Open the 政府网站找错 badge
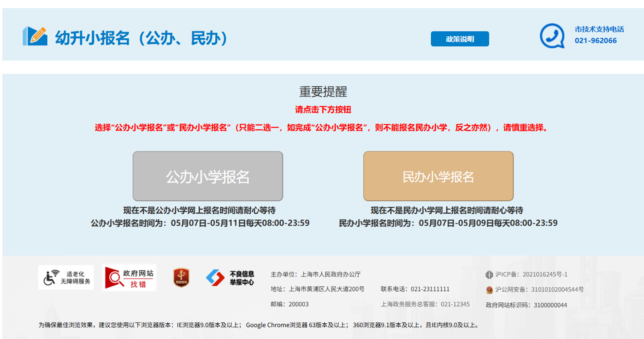Viewport: 644px width, 339px height. (129, 278)
